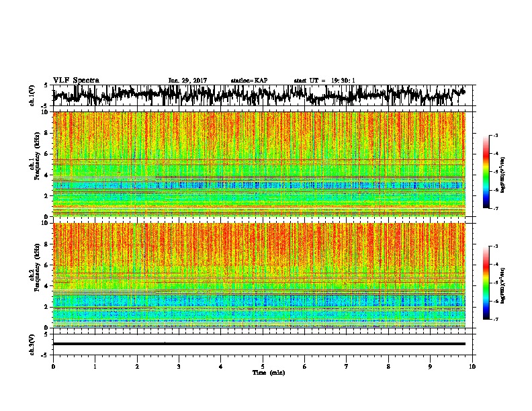Select the "start UT = 19:30: 1" text
The width and height of the screenshot is (532, 411).
[324, 81]
